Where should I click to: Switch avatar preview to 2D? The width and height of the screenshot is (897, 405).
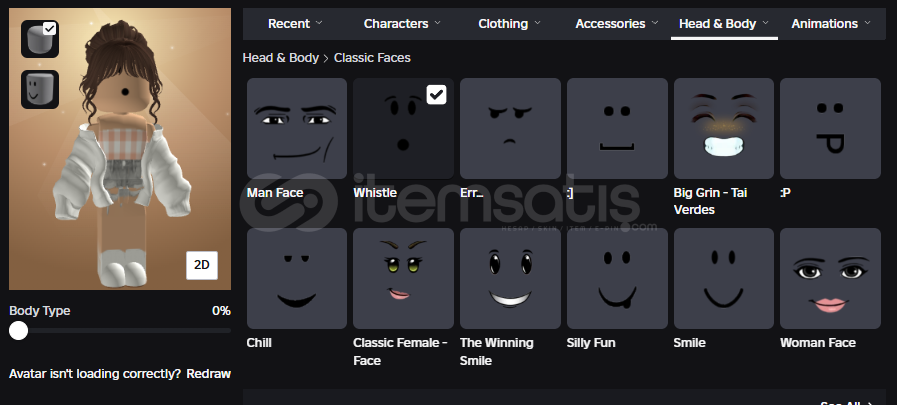coord(202,265)
